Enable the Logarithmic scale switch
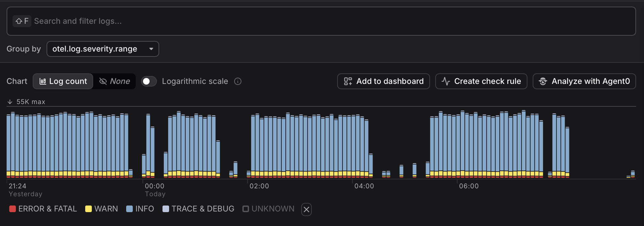 pos(149,81)
